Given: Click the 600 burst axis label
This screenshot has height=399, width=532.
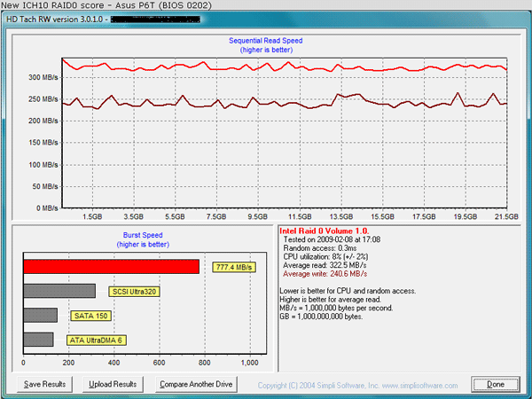Looking at the screenshot, I should [x=159, y=363].
